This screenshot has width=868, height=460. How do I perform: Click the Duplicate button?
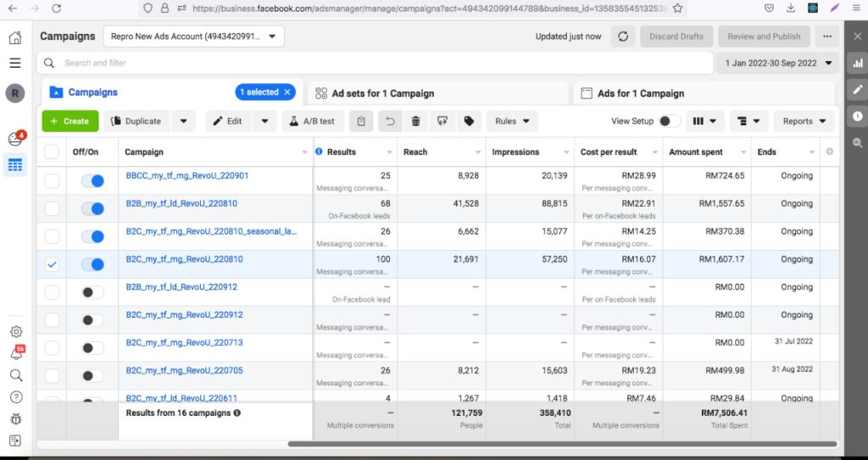pyautogui.click(x=136, y=121)
